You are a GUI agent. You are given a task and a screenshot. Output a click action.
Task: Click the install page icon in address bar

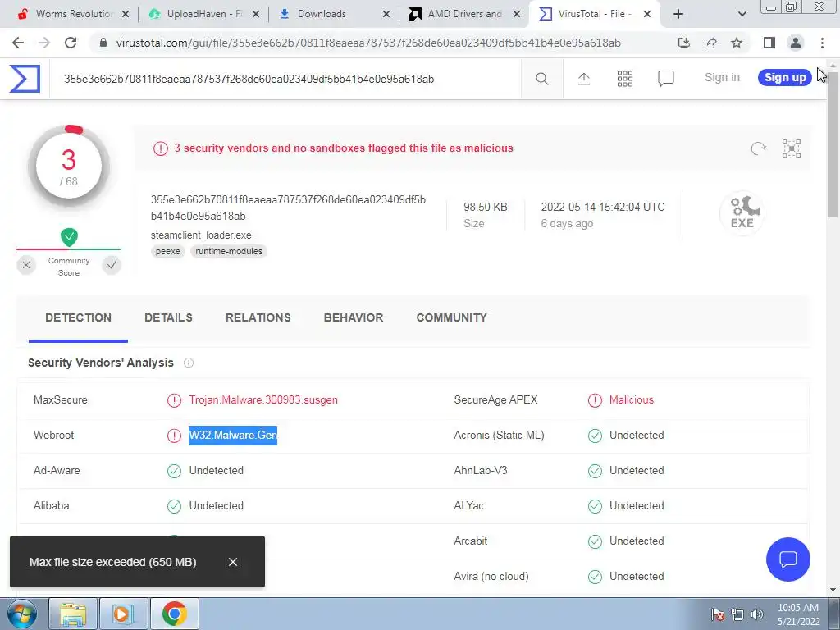684,43
